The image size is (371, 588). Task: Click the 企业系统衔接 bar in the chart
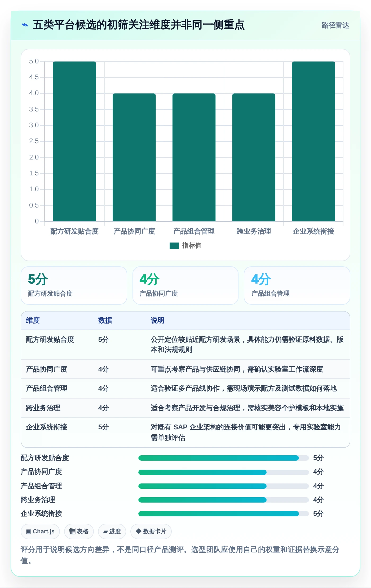313,141
